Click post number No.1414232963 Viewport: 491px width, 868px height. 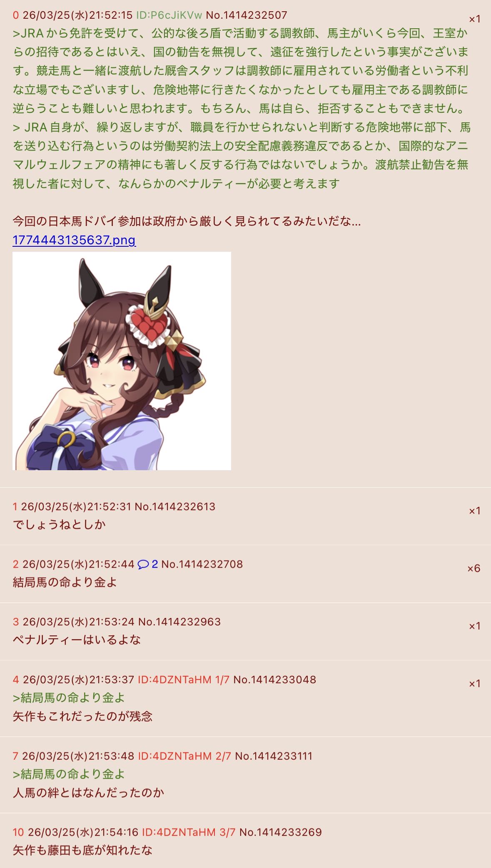(179, 622)
